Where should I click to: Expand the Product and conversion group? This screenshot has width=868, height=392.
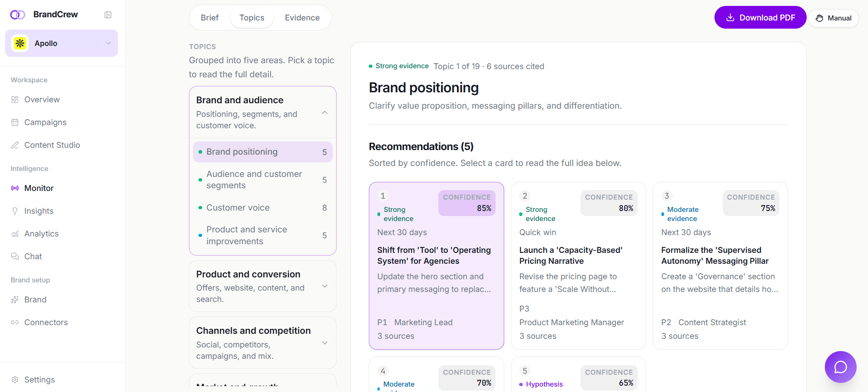pyautogui.click(x=263, y=286)
